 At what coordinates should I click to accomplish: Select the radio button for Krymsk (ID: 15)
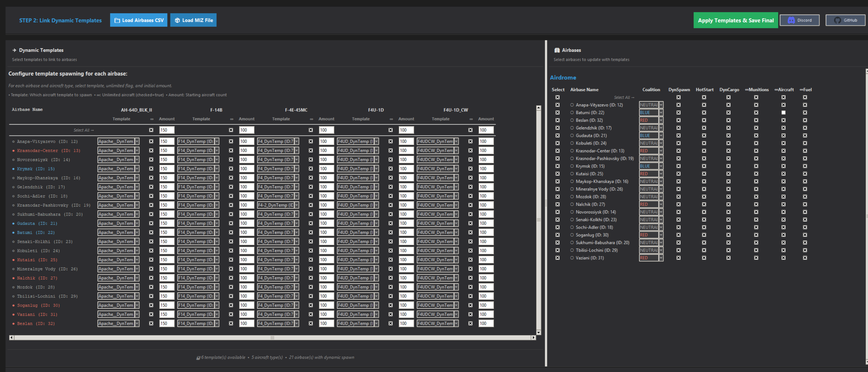coord(572,166)
